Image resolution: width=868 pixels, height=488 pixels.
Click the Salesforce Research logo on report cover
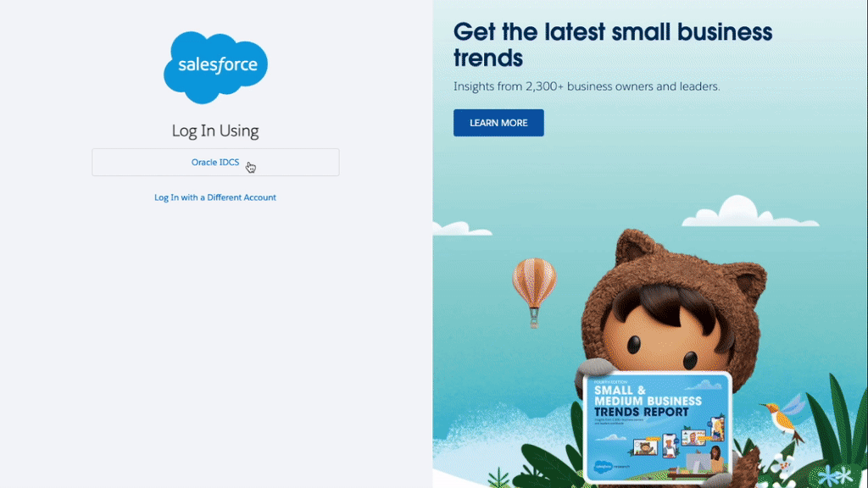click(611, 467)
